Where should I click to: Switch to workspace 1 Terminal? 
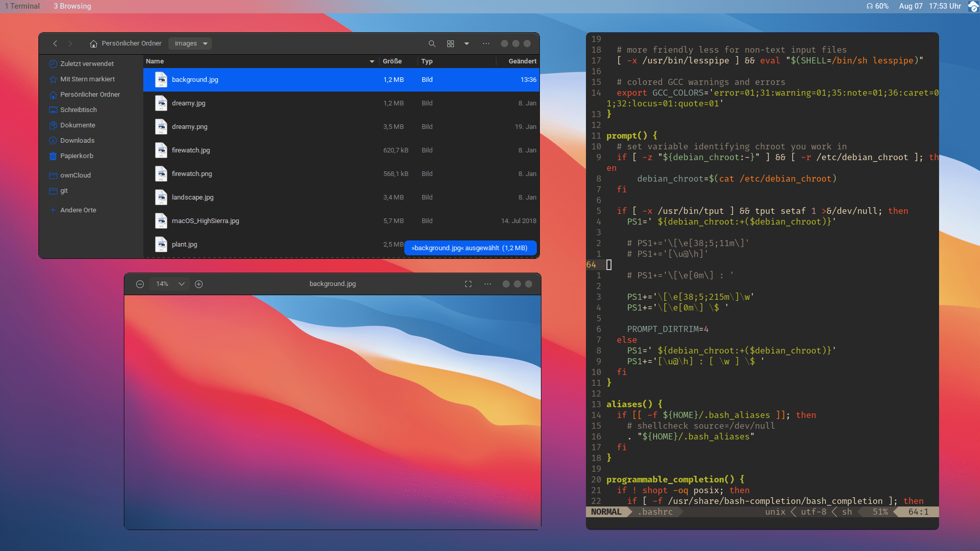[x=22, y=6]
